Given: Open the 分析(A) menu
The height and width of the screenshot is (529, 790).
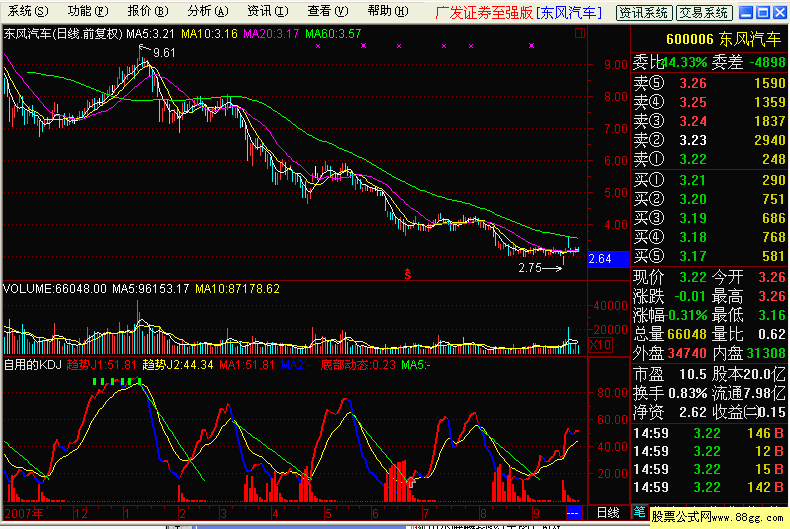Looking at the screenshot, I should (208, 11).
